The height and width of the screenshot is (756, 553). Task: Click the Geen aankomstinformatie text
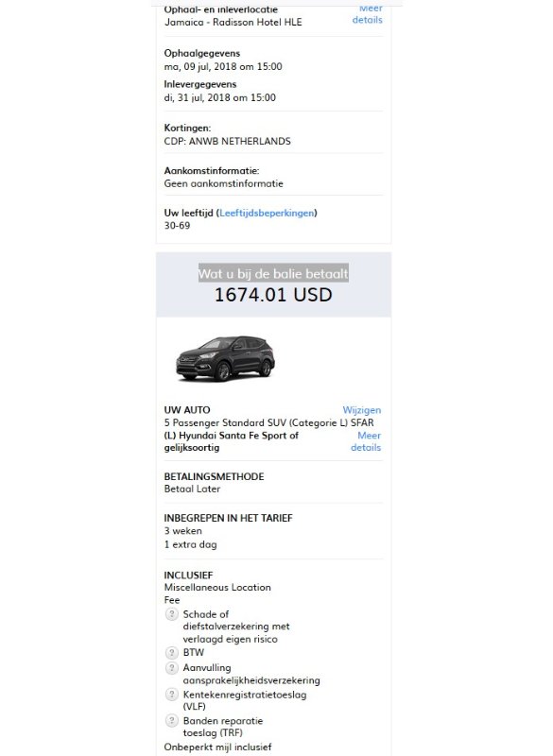tap(223, 183)
